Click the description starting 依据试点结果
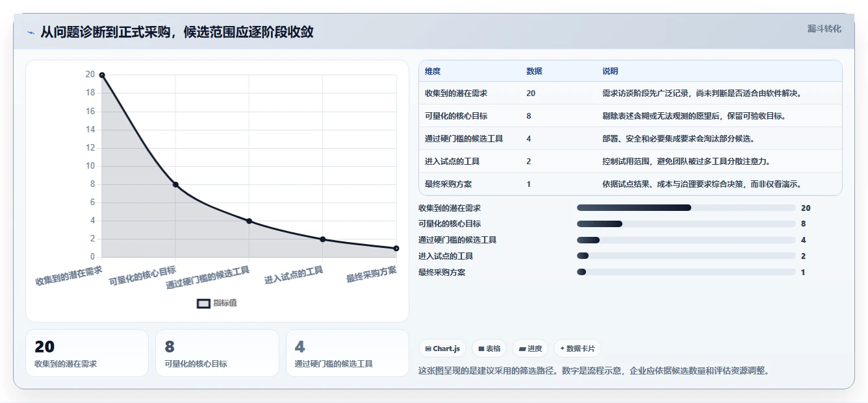Viewport: 868px width, 403px height. coord(702,184)
